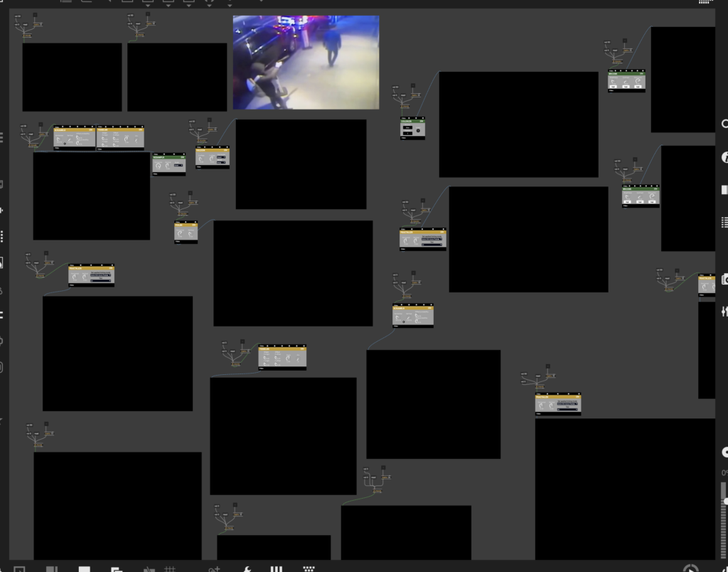Click the mixer sliders icon in right sidebar
The image size is (728, 572).
point(724,312)
